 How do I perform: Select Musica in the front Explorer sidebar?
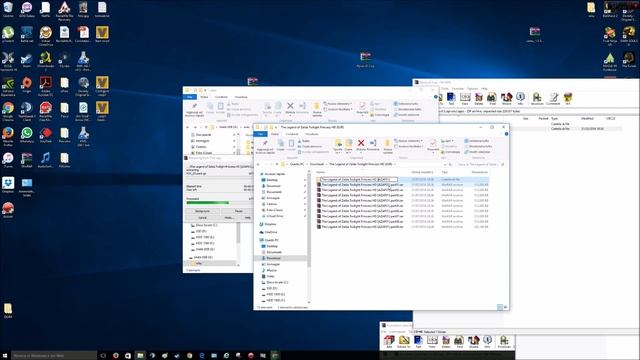(271, 270)
